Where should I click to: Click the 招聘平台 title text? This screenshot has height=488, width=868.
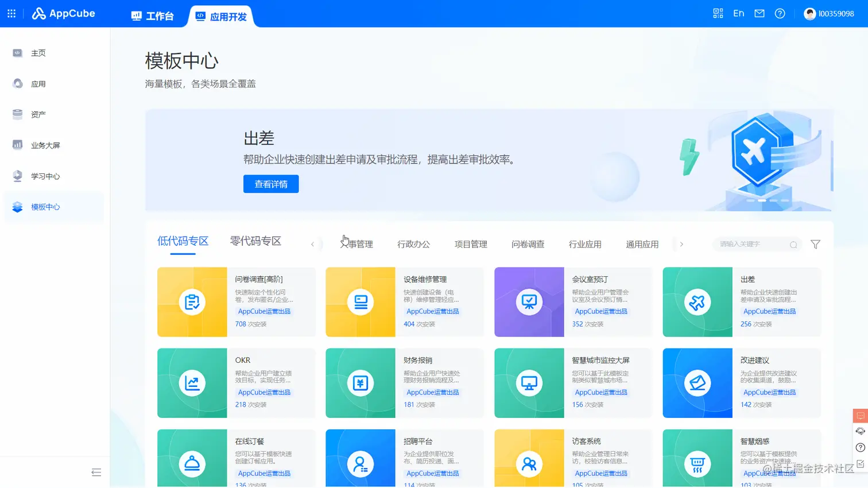418,441
